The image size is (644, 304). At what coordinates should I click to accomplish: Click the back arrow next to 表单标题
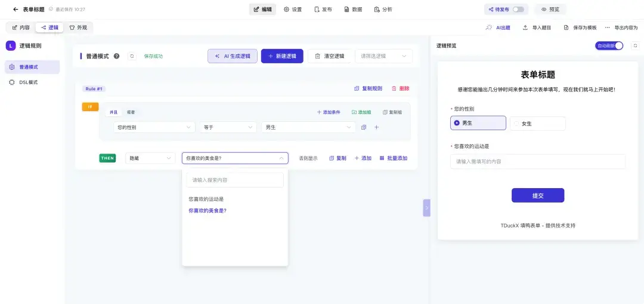(x=16, y=10)
